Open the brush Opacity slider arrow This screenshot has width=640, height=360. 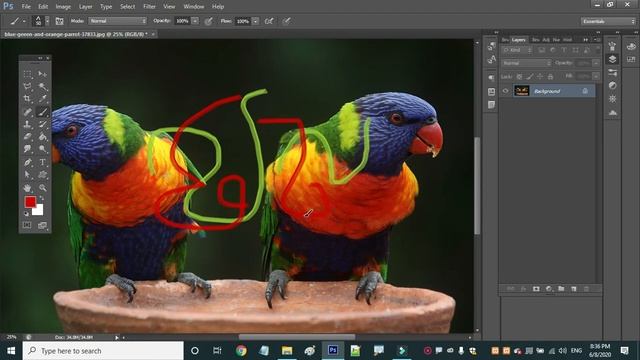[x=195, y=21]
